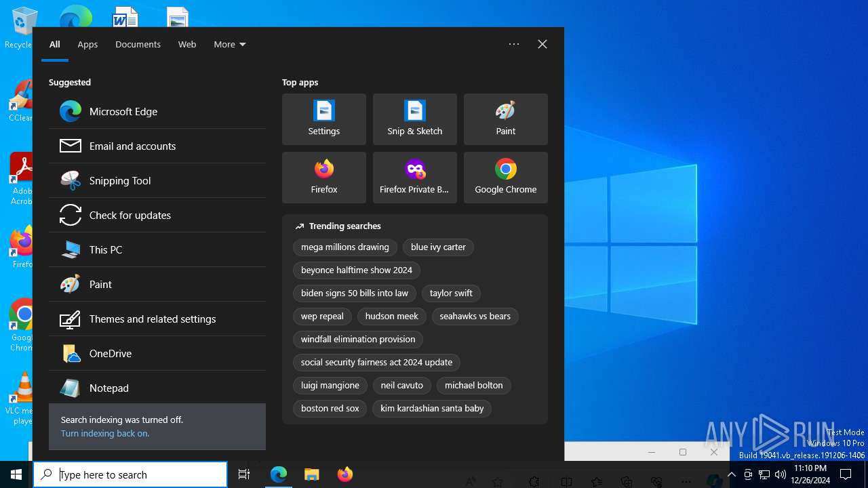This screenshot has width=868, height=488.
Task: Search trending 'michael bolton'
Action: [x=474, y=386]
